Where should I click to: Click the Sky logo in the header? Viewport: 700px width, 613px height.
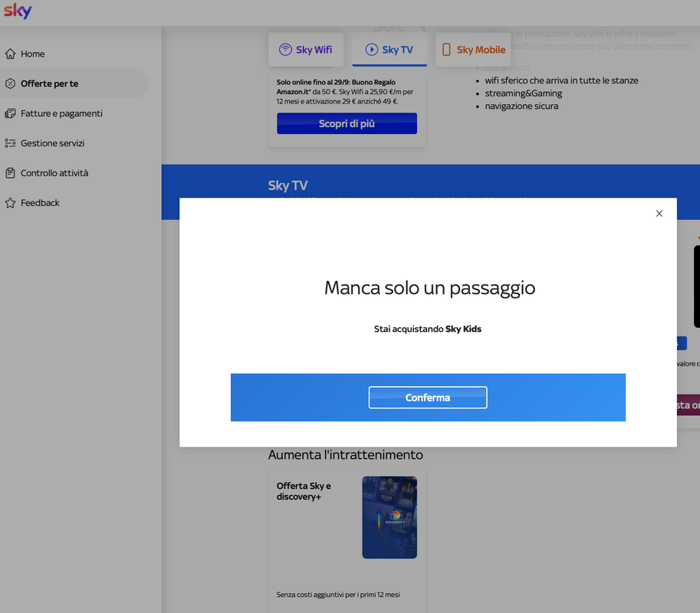tap(18, 11)
